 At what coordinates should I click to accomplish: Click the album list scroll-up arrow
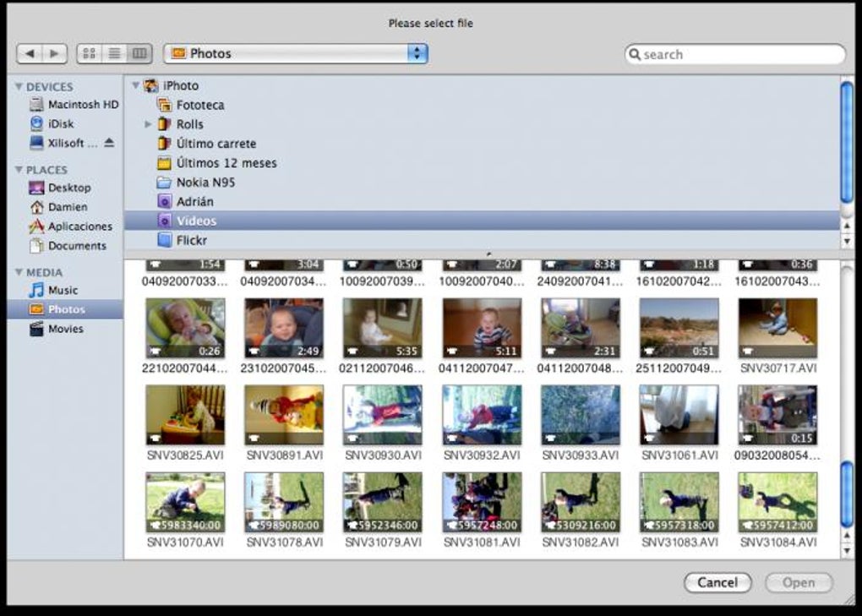[847, 226]
